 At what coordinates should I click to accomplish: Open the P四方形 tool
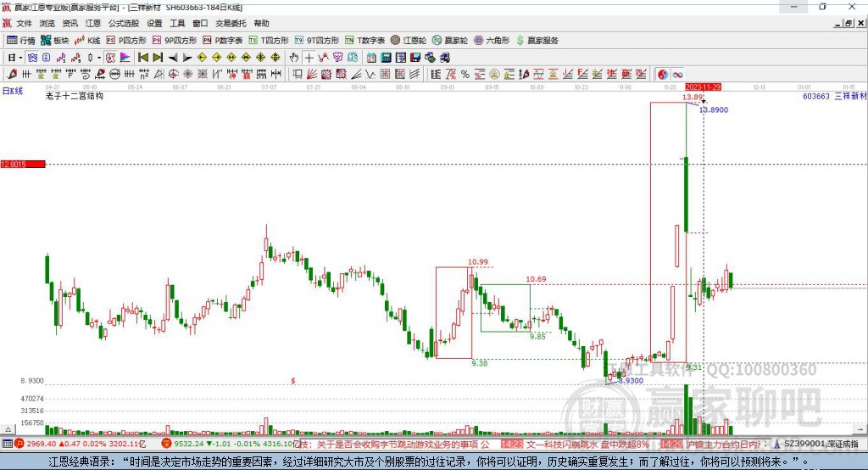click(126, 41)
